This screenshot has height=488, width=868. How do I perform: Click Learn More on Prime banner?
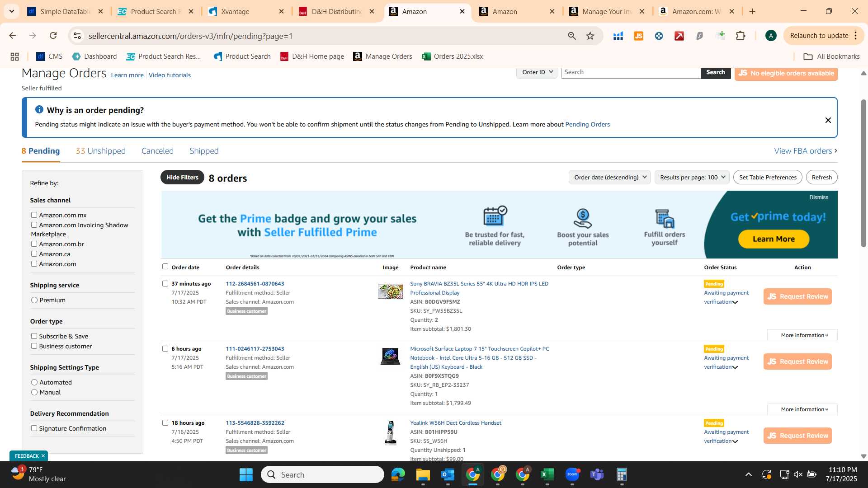pos(774,239)
